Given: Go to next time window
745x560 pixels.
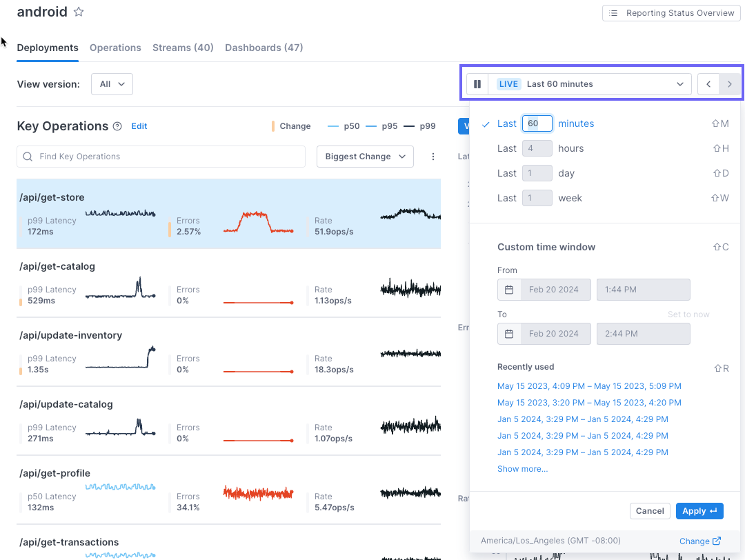Looking at the screenshot, I should (x=730, y=84).
